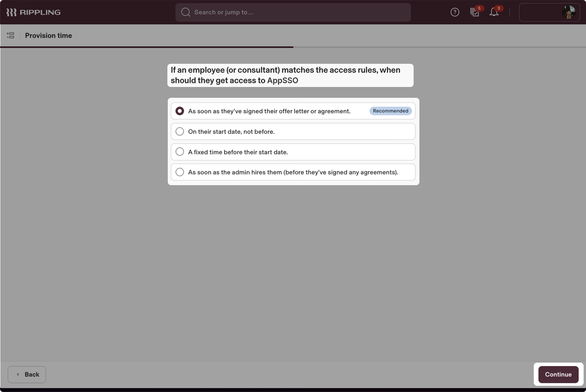Viewport: 586px width, 392px height.
Task: Open the user account menu in top right
Action: tap(549, 12)
